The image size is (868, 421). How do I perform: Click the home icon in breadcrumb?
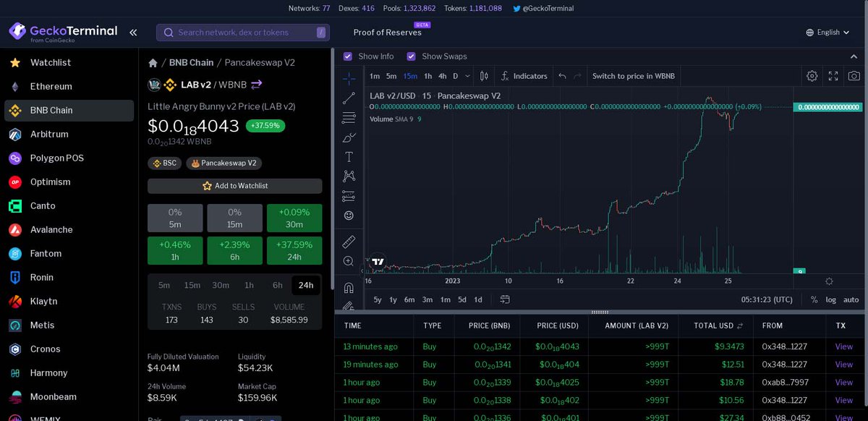(153, 63)
